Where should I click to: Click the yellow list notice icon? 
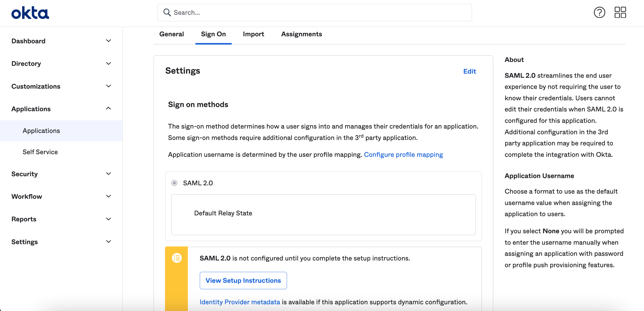(x=177, y=258)
